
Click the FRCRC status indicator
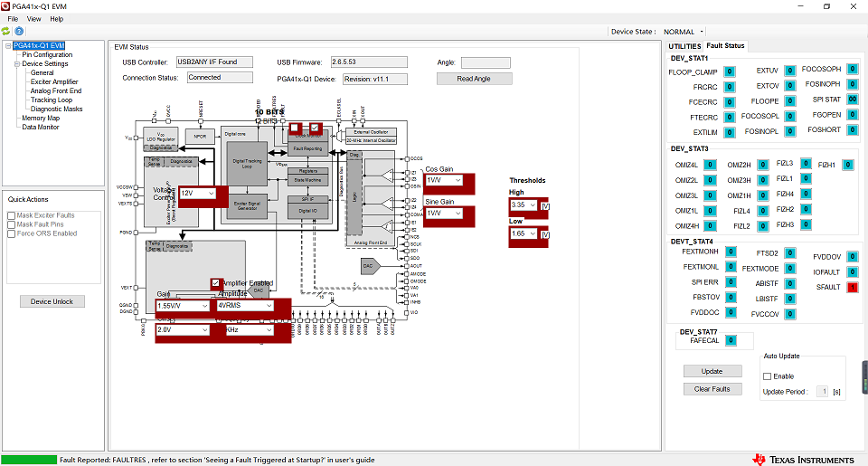pyautogui.click(x=730, y=87)
